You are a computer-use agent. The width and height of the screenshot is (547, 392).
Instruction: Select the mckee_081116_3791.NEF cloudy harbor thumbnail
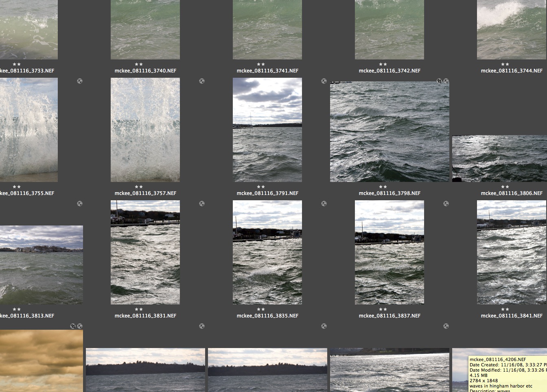(267, 130)
